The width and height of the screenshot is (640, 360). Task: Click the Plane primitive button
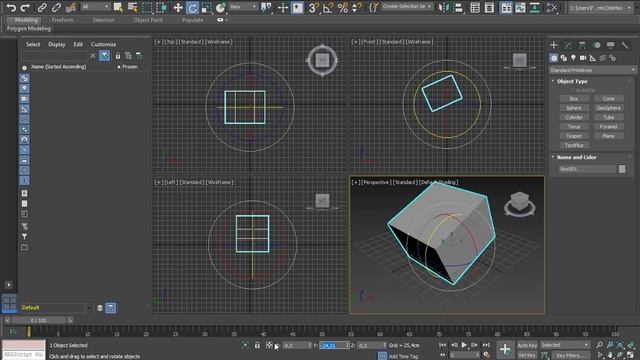pos(609,136)
